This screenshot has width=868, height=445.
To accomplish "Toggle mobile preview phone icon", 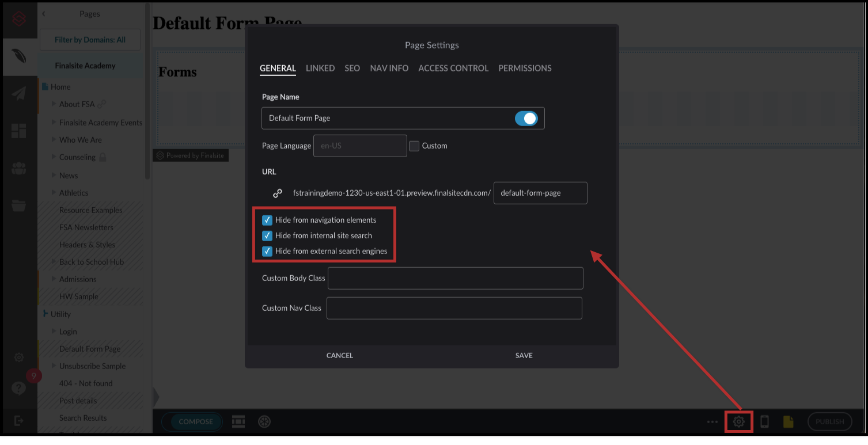I will click(764, 421).
